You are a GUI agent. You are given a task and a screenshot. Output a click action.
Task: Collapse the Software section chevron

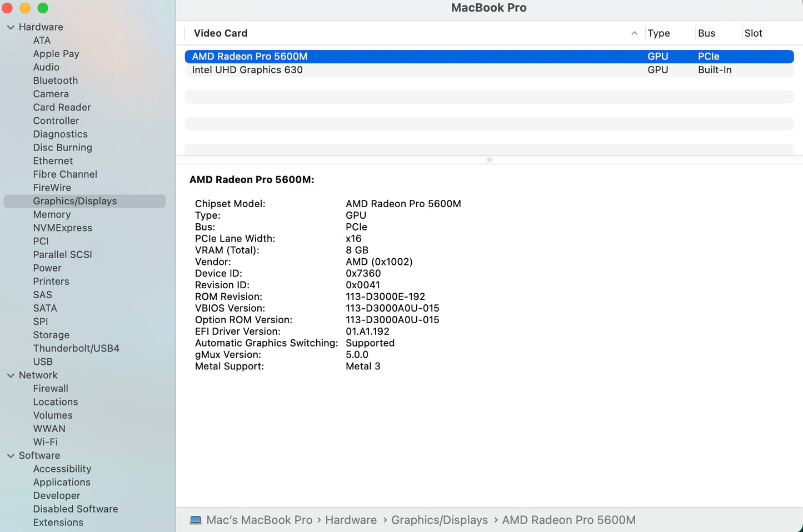(11, 456)
